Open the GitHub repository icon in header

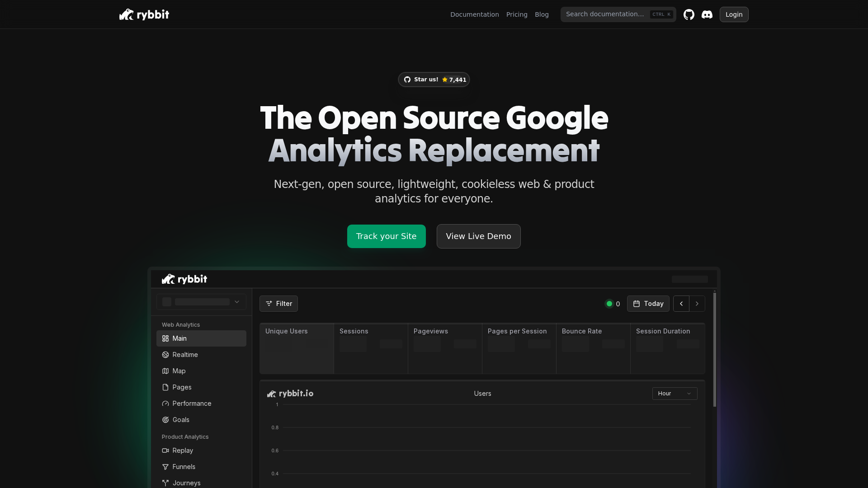point(689,14)
